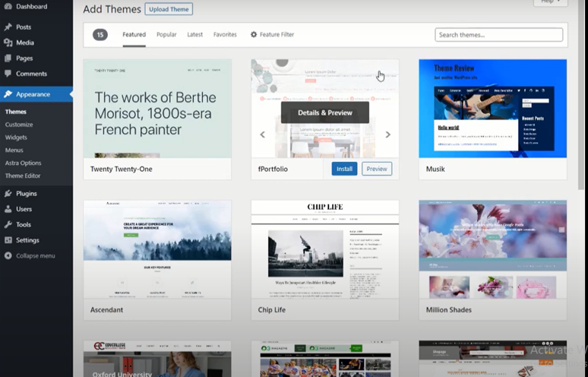Viewport: 588px width, 377px height.
Task: Click the Users person icon
Action: [8, 209]
